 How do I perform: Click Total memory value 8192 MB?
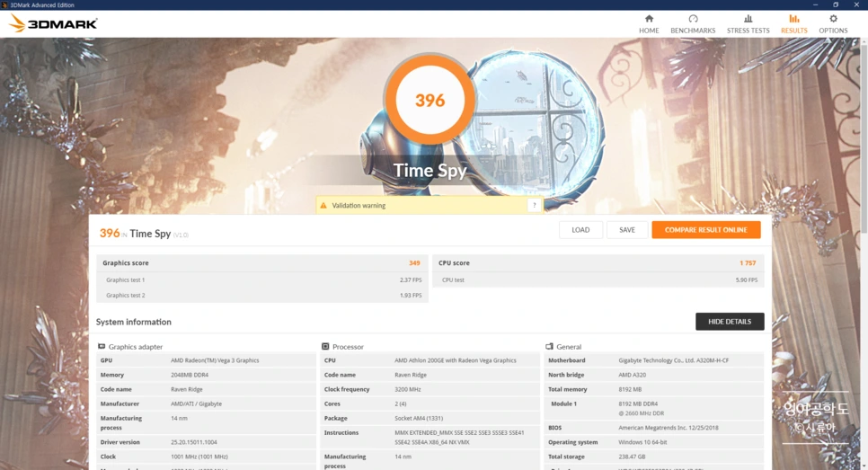pyautogui.click(x=630, y=389)
